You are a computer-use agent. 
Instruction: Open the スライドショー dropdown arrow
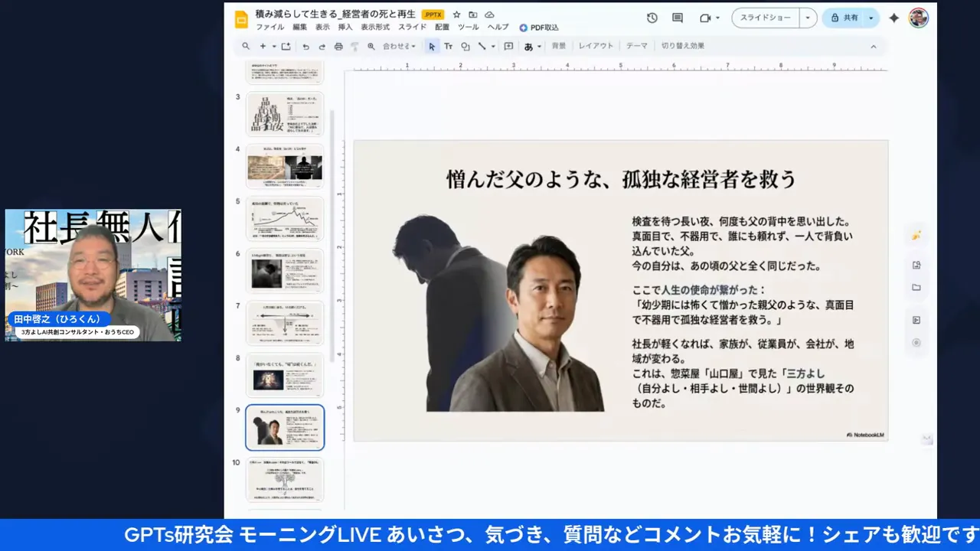click(x=807, y=17)
